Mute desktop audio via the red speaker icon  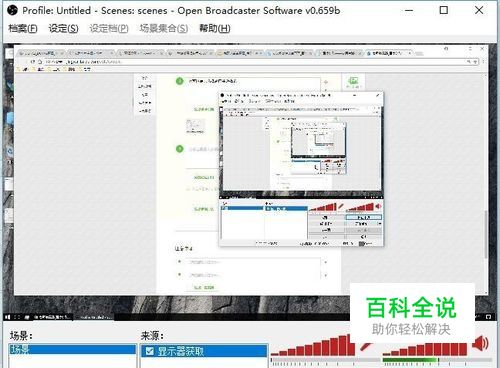coord(480,343)
